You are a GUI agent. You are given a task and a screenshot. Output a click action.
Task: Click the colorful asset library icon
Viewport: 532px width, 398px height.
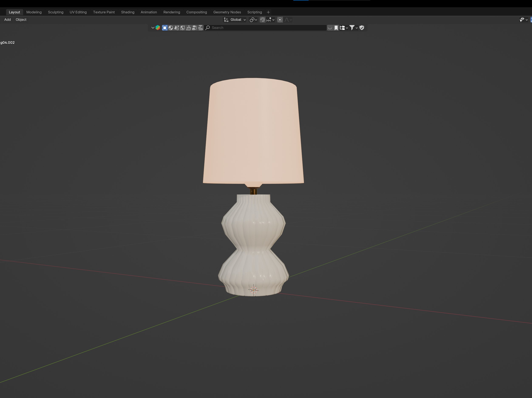pyautogui.click(x=158, y=28)
